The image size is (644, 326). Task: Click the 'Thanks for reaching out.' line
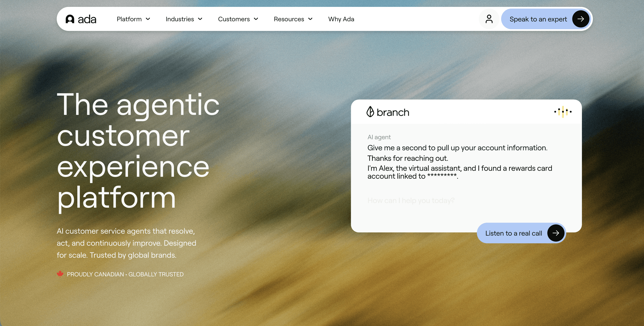(x=408, y=158)
